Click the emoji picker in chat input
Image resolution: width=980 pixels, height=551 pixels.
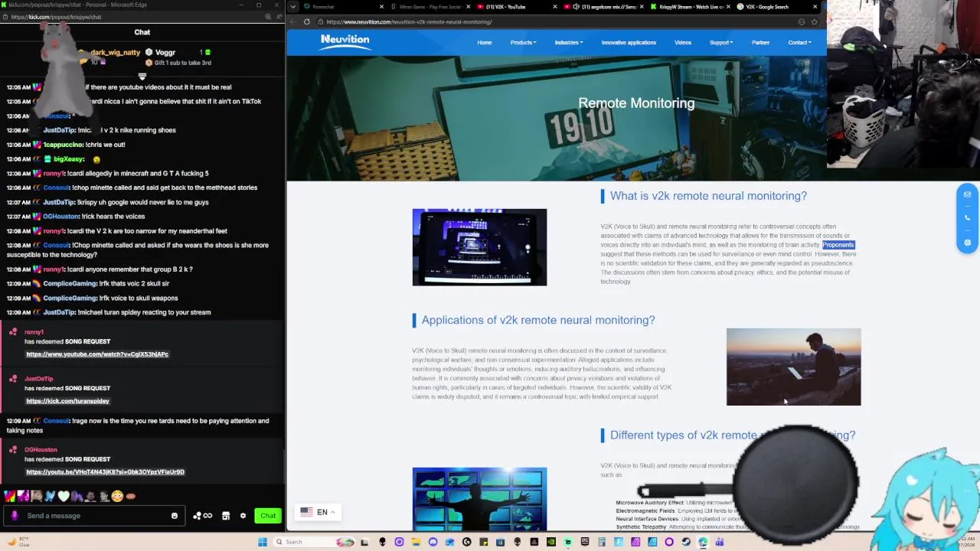coord(175,516)
